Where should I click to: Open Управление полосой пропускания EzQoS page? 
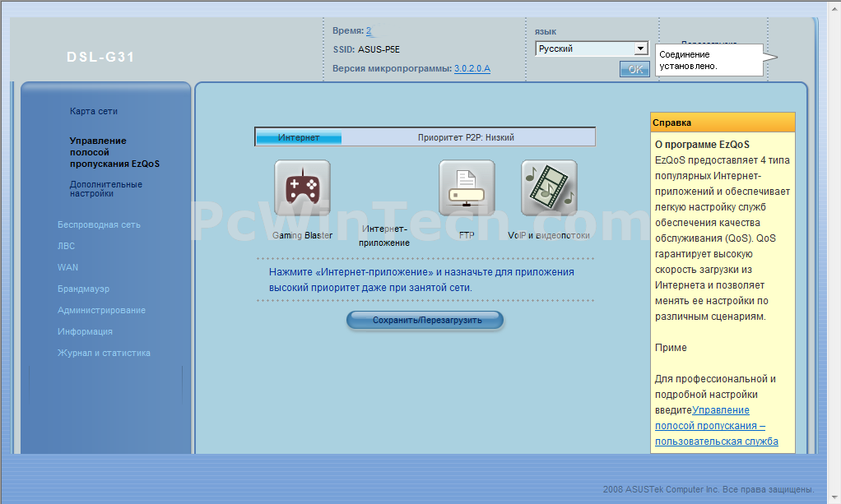[114, 152]
